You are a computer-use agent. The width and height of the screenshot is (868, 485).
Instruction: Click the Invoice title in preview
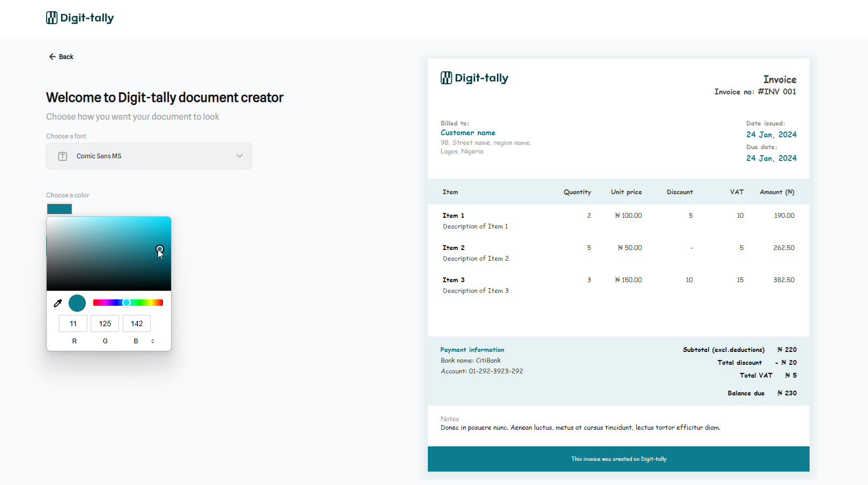tap(780, 79)
